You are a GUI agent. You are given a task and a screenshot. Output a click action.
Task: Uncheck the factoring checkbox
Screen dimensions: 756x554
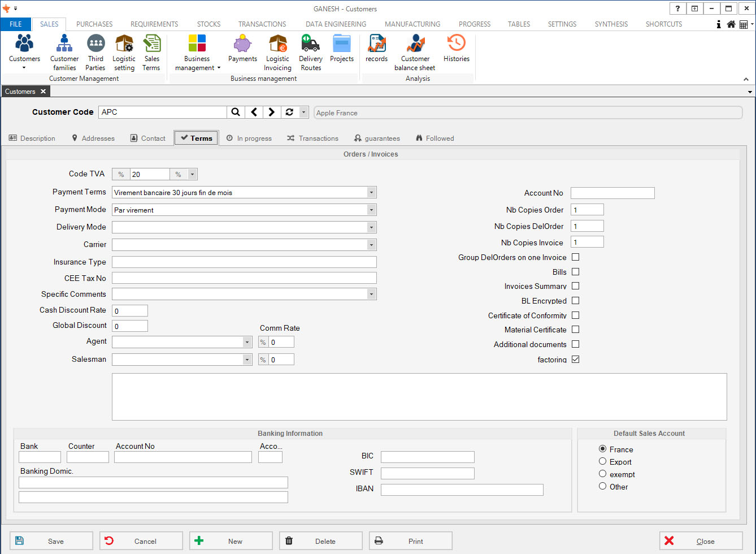[575, 359]
